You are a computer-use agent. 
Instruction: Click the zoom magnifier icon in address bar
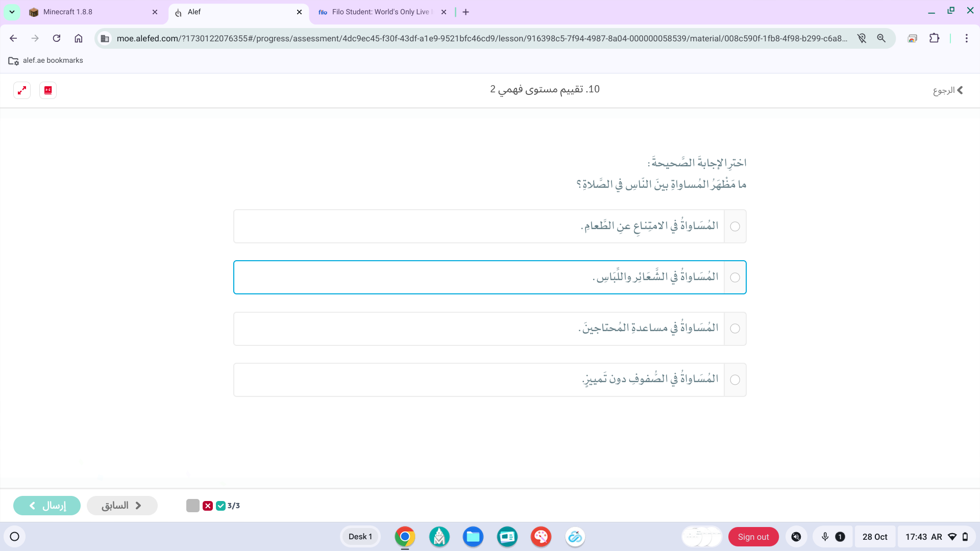881,38
